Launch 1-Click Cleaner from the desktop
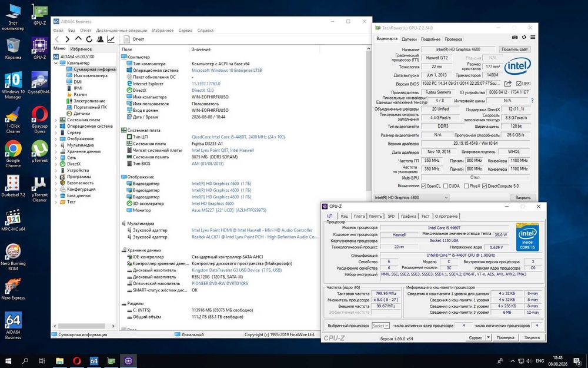 [13, 120]
